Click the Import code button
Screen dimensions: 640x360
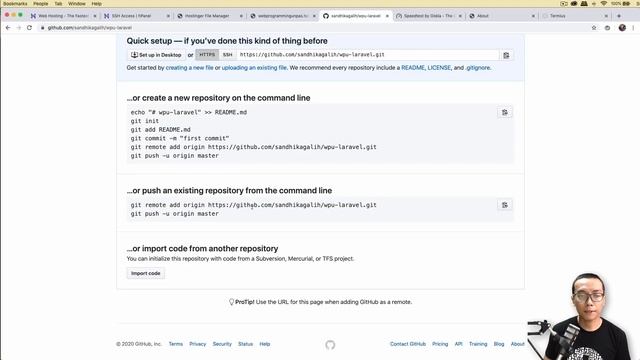pyautogui.click(x=146, y=273)
